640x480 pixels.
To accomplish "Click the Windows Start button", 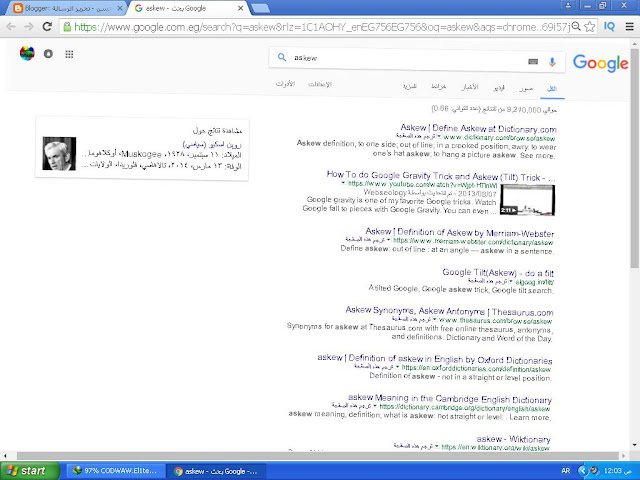I will tap(30, 471).
